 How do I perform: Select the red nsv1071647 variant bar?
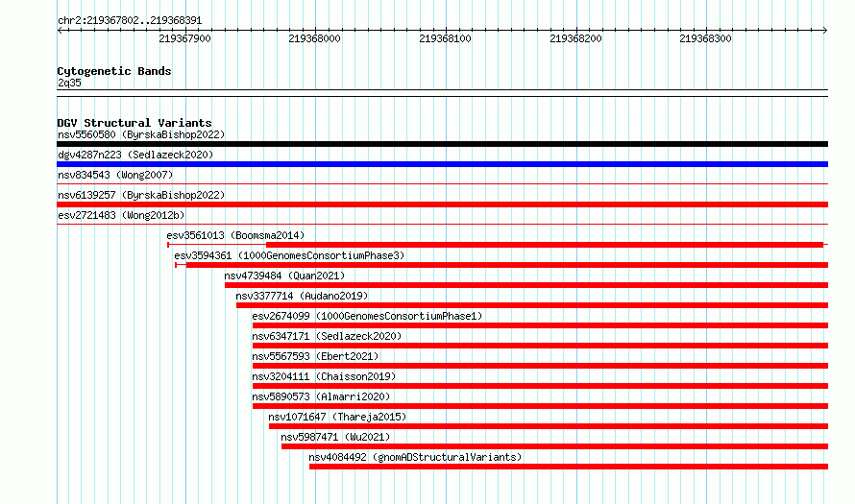coord(549,426)
